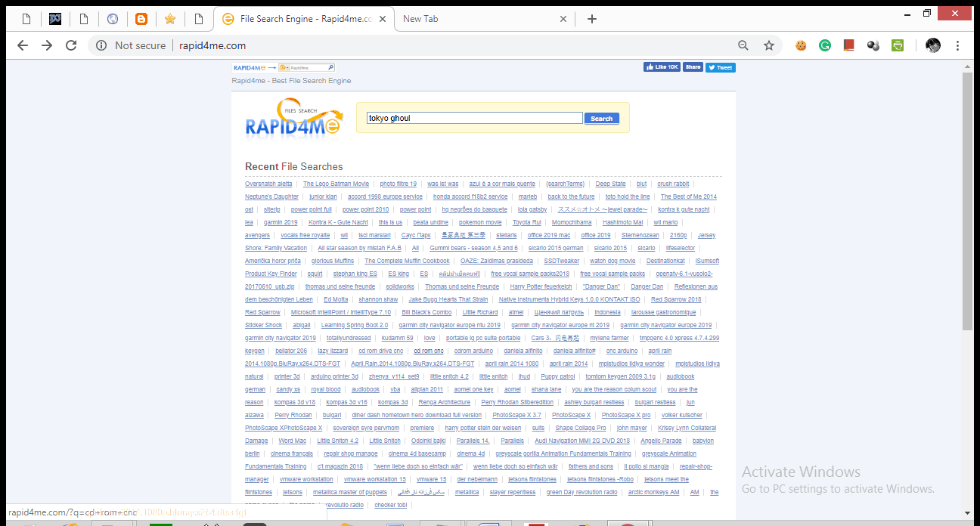980x526 pixels.
Task: Open a new tab with plus button
Action: click(592, 19)
